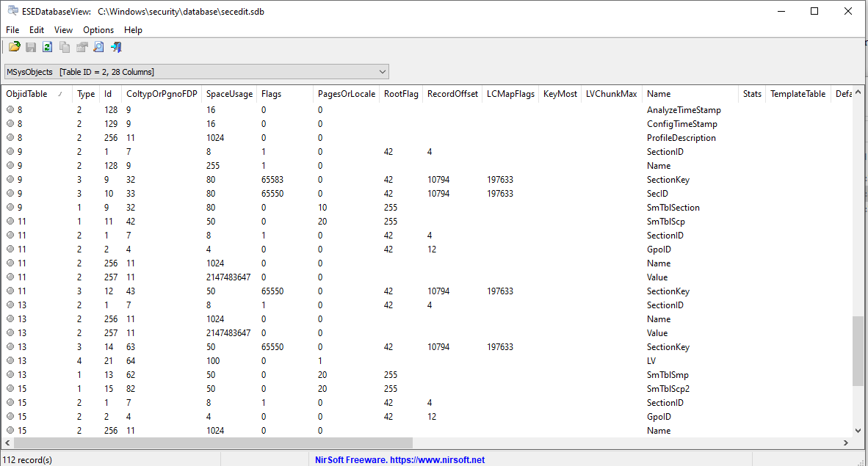Click the horizontal scrollbar left arrow
The image size is (868, 466).
(8, 443)
